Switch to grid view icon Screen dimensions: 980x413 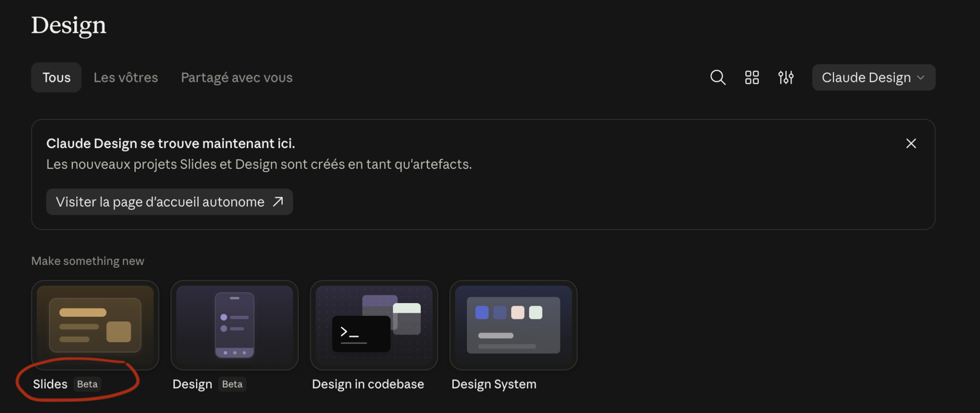752,77
